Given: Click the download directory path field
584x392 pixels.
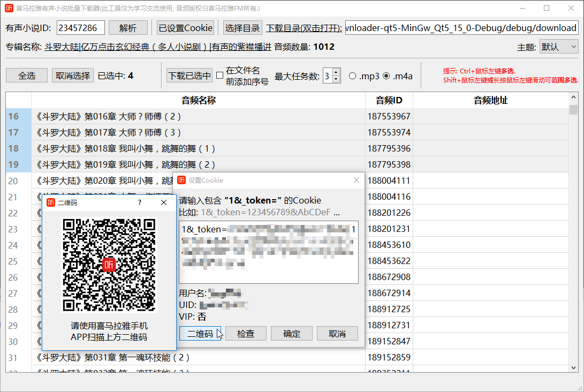Looking at the screenshot, I should [x=462, y=28].
